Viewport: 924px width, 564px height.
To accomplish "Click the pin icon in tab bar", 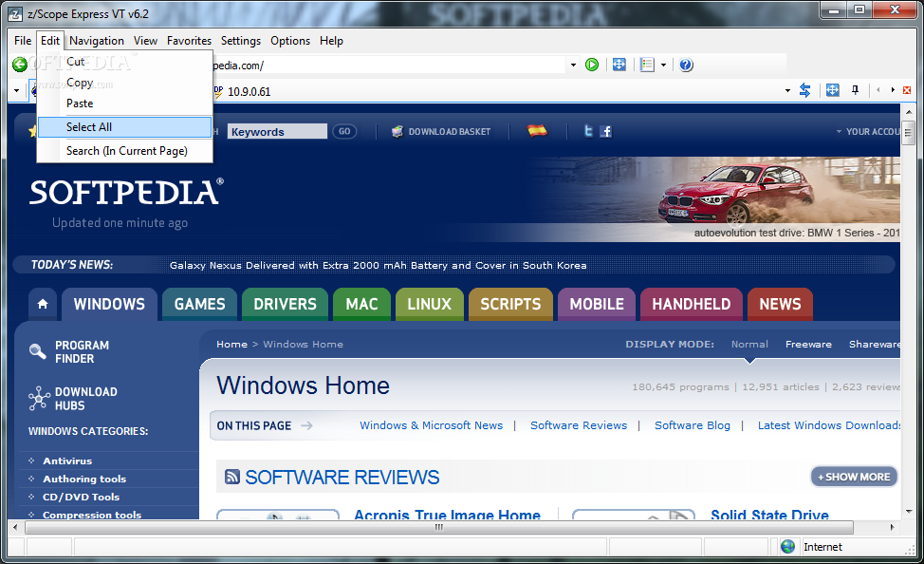I will (x=855, y=90).
